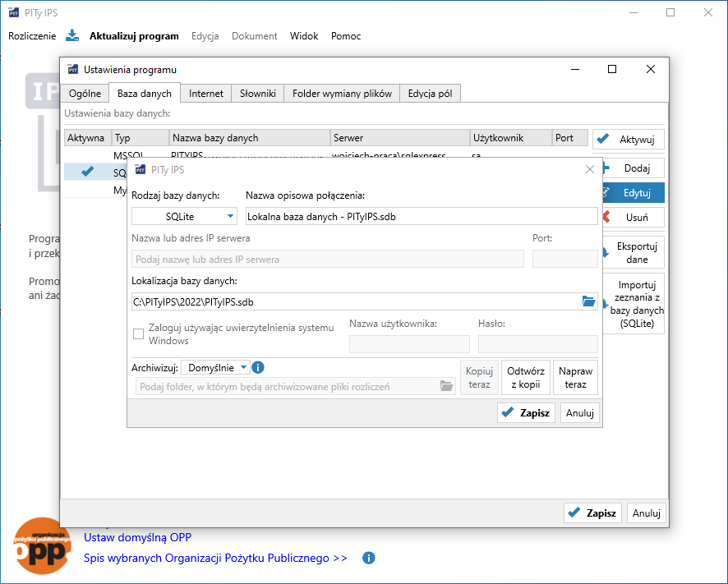Switch to the Internet tab
Viewport: 728px width, 584px height.
(x=205, y=94)
